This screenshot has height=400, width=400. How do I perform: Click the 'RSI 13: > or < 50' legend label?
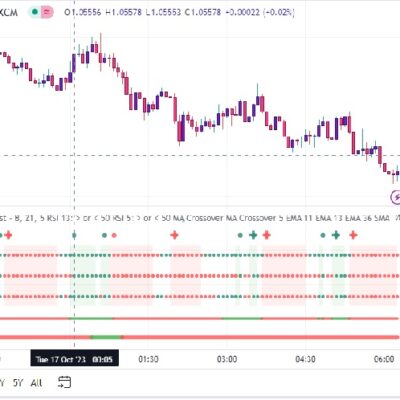pos(79,218)
